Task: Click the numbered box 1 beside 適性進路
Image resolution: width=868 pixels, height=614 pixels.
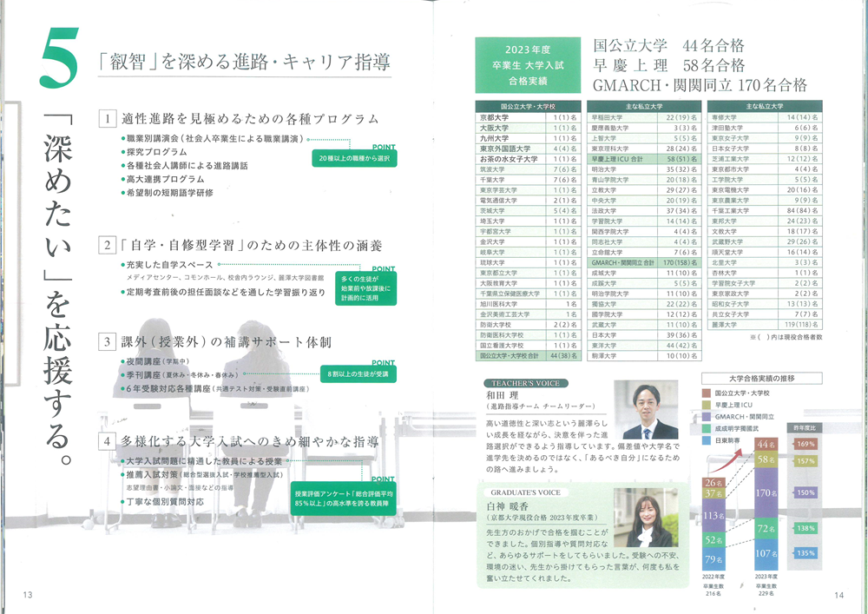Action: point(108,118)
